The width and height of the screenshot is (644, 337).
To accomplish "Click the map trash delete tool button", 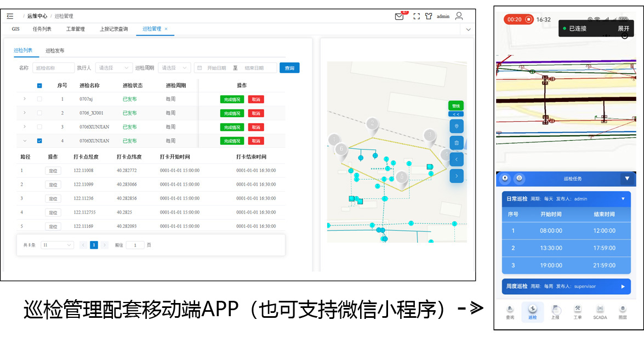I will [x=457, y=143].
